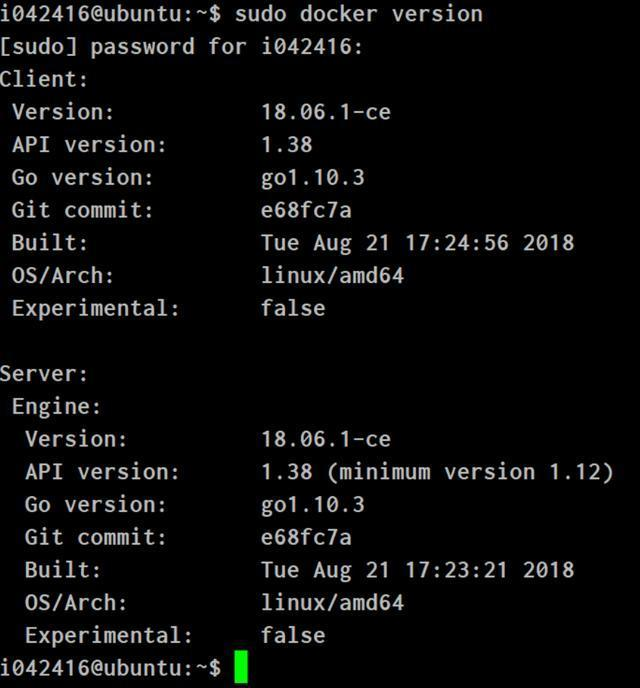
Task: Click the 'sudo docker version' command text
Action: 359,14
